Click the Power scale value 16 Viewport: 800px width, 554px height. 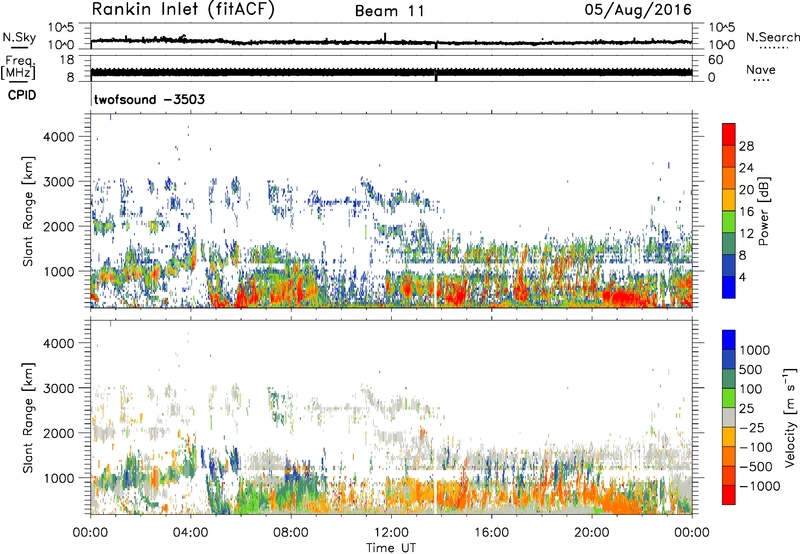[x=746, y=212]
